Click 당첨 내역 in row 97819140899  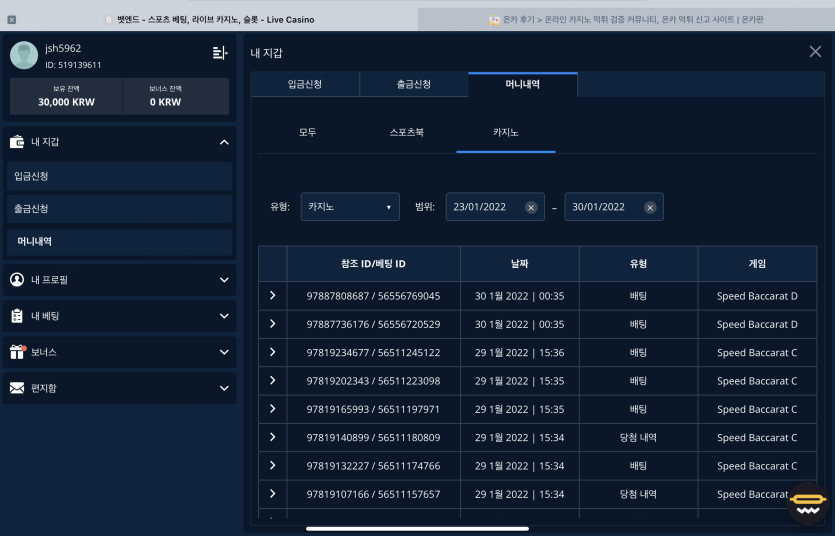point(638,438)
